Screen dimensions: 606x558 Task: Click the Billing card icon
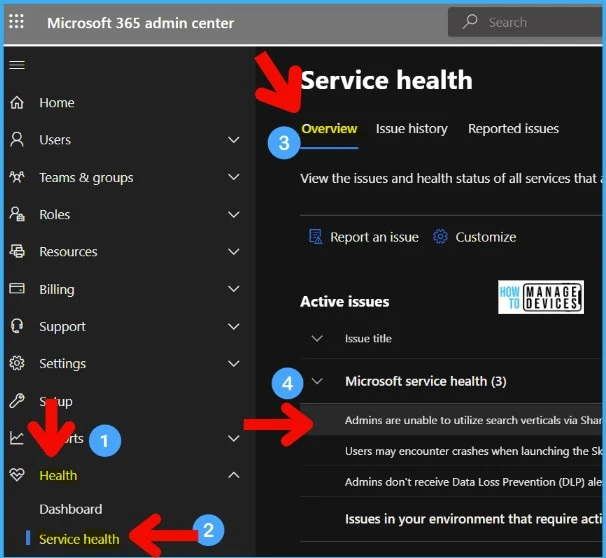tap(17, 289)
